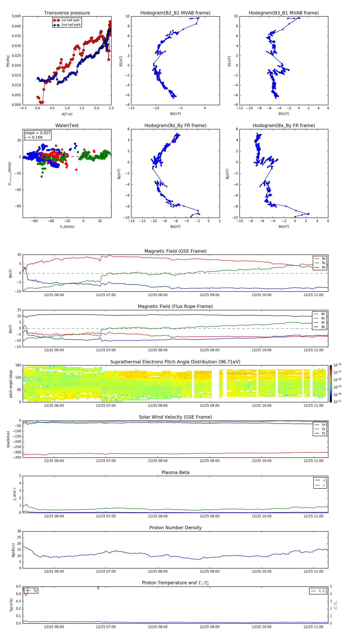Viewport: 351px width, 644px height.
Task: Click the "Hodogram(B2_B1 MVAB frame)" title
Action: (175, 13)
